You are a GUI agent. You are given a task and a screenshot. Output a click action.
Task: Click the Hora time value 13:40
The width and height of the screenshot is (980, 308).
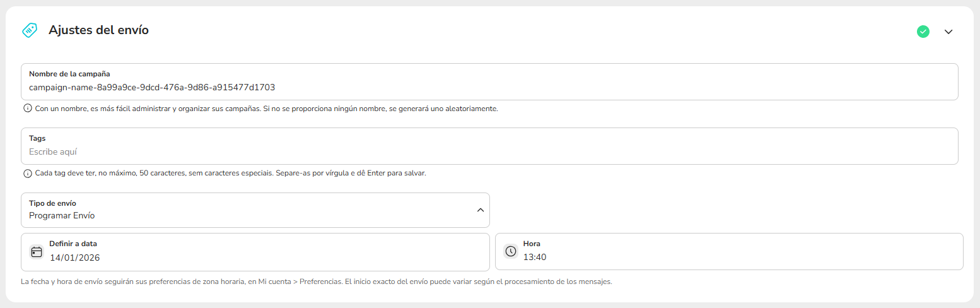click(535, 258)
